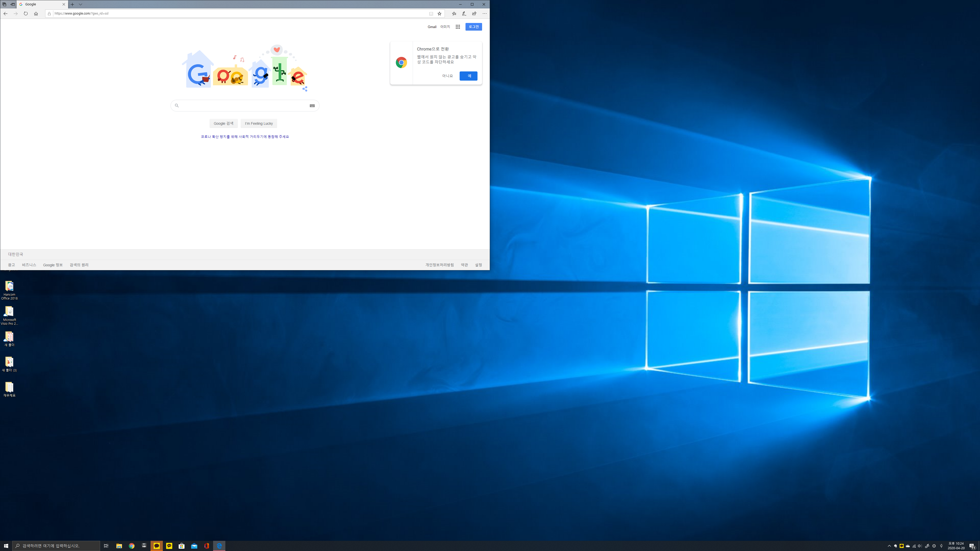The image size is (980, 551).
Task: Open the favorites hub icon
Action: [454, 13]
